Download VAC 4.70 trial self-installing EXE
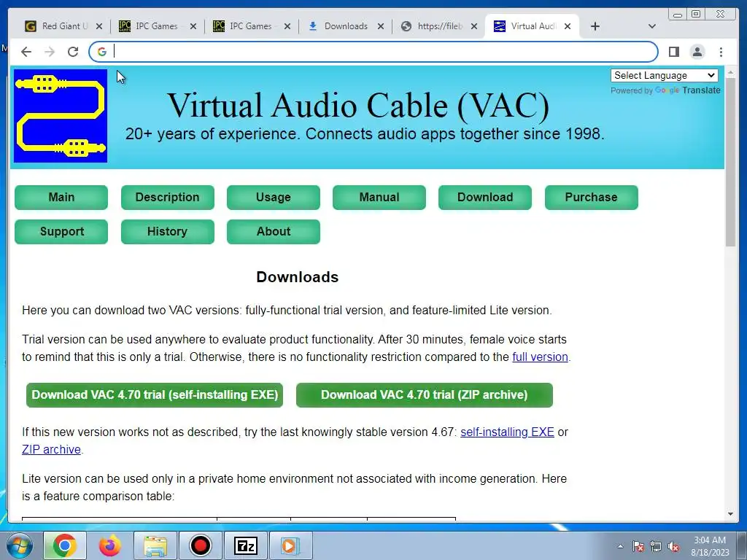This screenshot has height=560, width=747. (155, 394)
